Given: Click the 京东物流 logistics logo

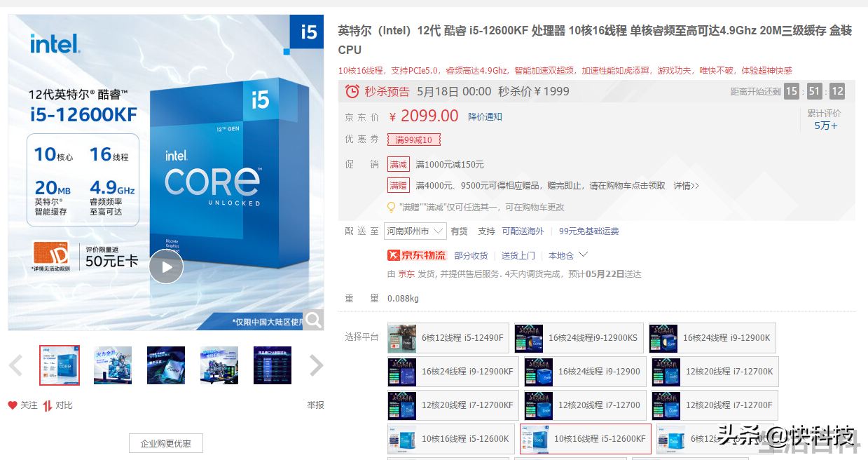Looking at the screenshot, I should tap(417, 255).
